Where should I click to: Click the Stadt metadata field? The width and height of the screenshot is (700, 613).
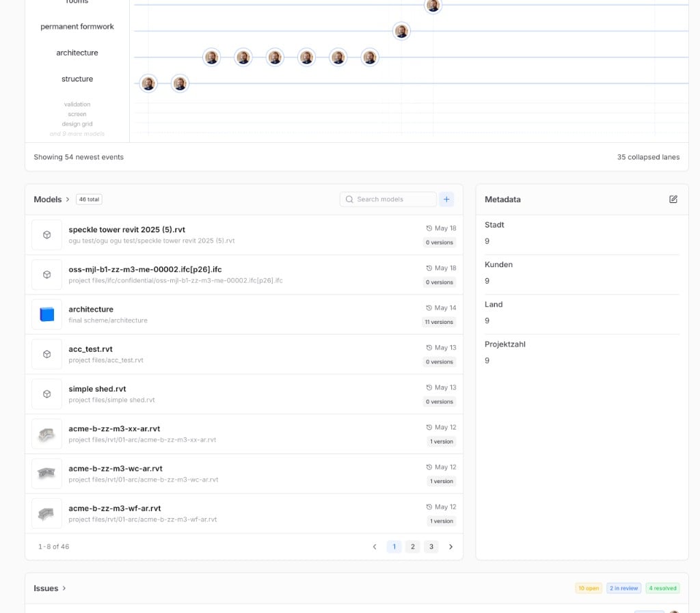tap(582, 233)
